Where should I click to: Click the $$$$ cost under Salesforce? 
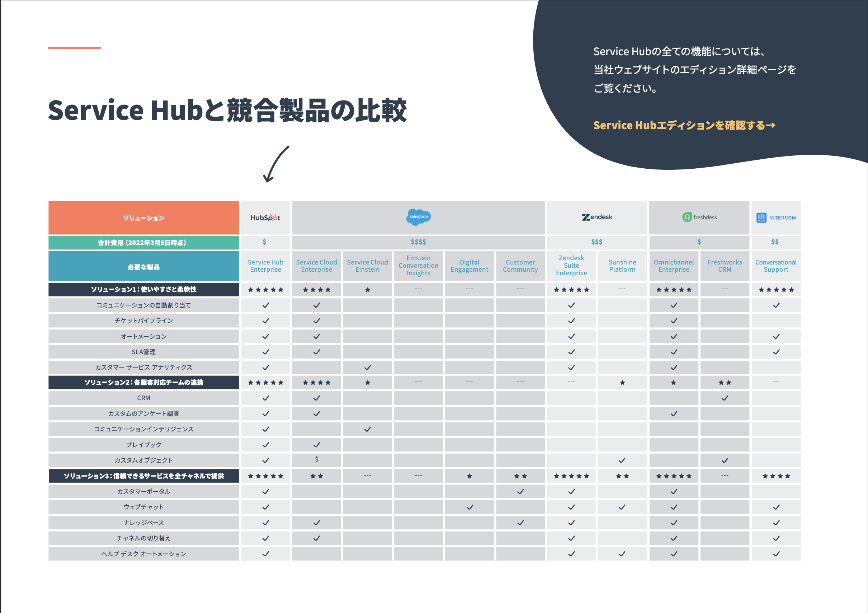click(419, 242)
